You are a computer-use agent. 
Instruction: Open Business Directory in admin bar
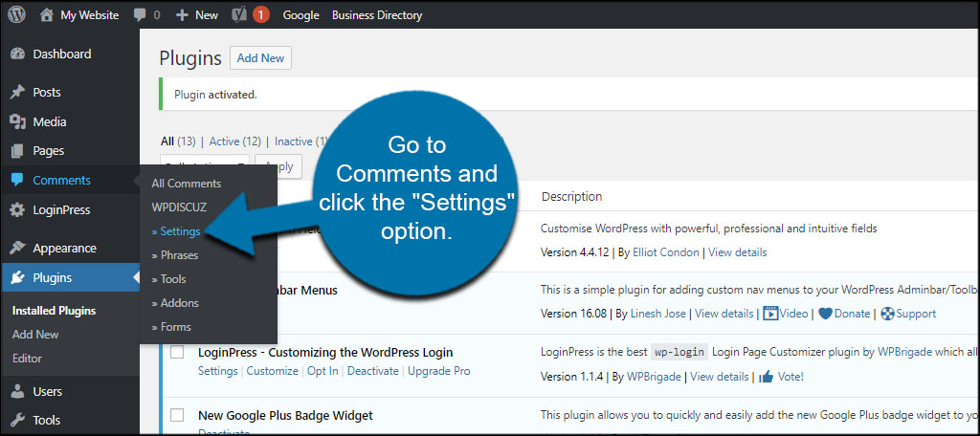tap(377, 15)
